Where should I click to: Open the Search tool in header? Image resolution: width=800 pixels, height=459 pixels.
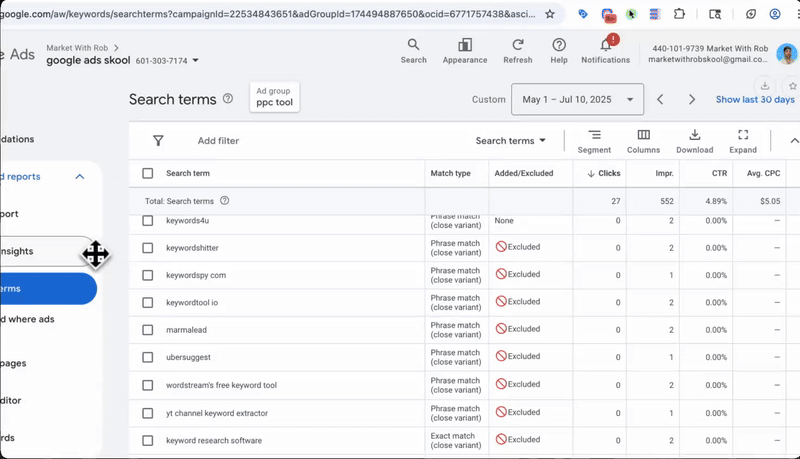point(413,51)
